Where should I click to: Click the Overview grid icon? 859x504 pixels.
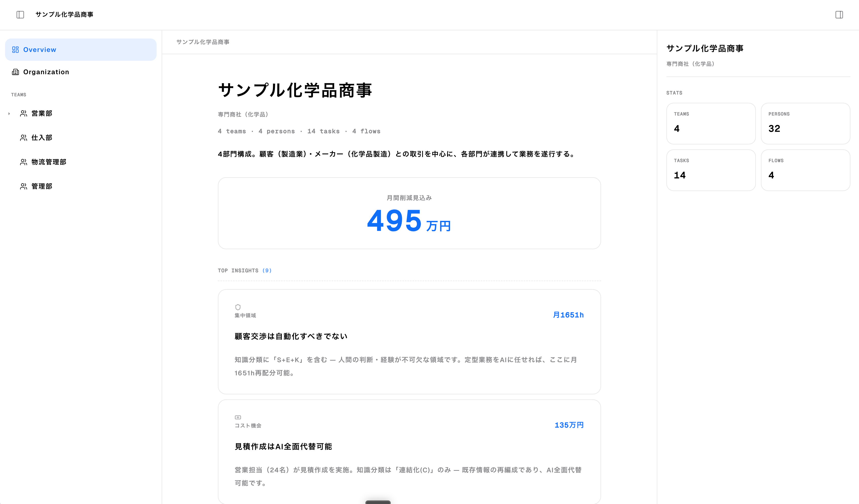(15, 50)
